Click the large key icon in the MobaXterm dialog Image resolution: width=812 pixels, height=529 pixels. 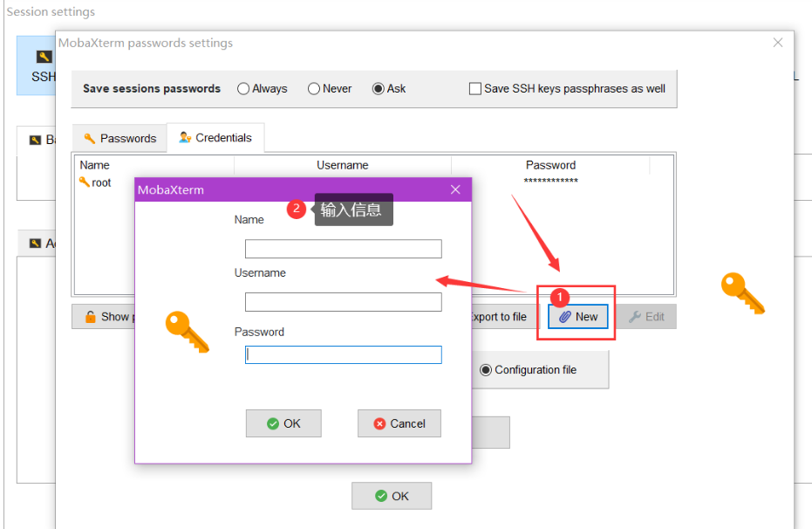click(x=188, y=332)
